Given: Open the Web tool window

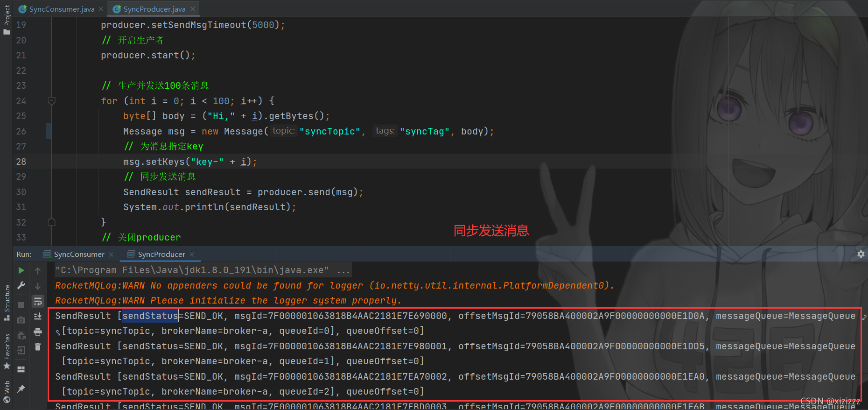Looking at the screenshot, I should (x=7, y=391).
